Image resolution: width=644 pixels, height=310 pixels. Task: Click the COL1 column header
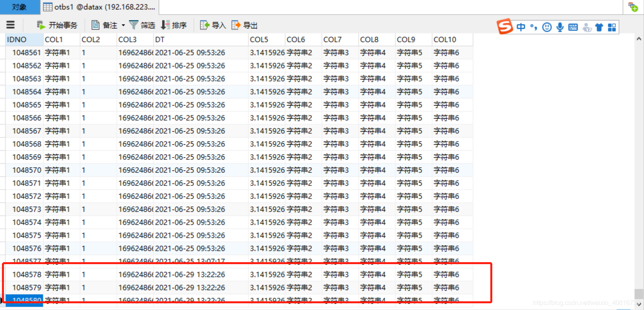(x=61, y=40)
